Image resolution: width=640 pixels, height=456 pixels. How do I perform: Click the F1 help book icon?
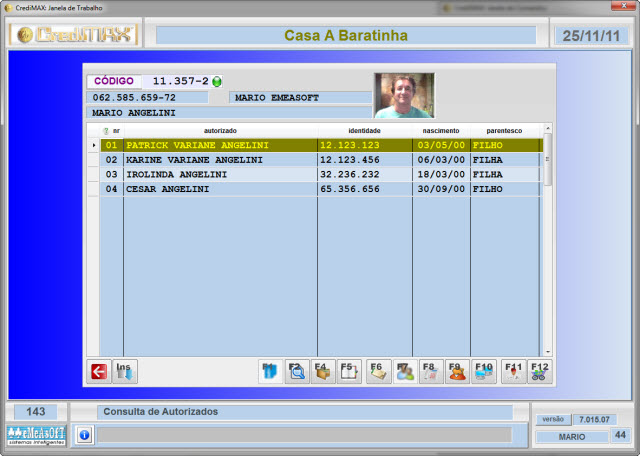pos(270,371)
